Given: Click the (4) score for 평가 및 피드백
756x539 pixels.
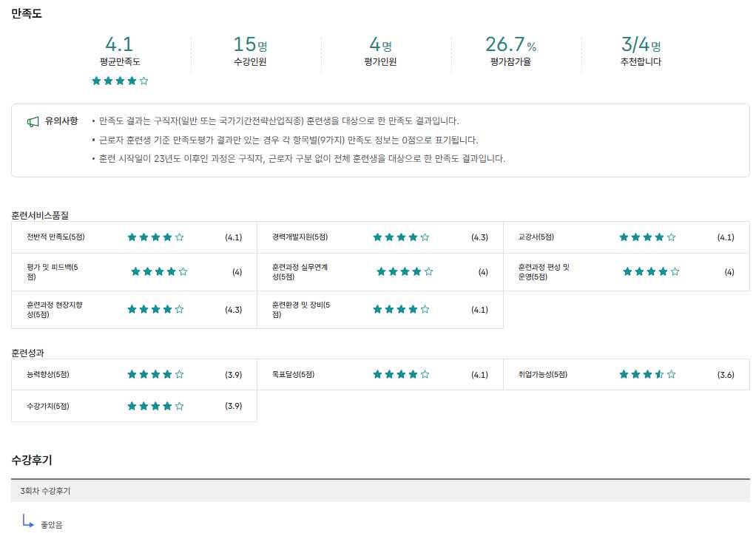Looking at the screenshot, I should pyautogui.click(x=237, y=272).
